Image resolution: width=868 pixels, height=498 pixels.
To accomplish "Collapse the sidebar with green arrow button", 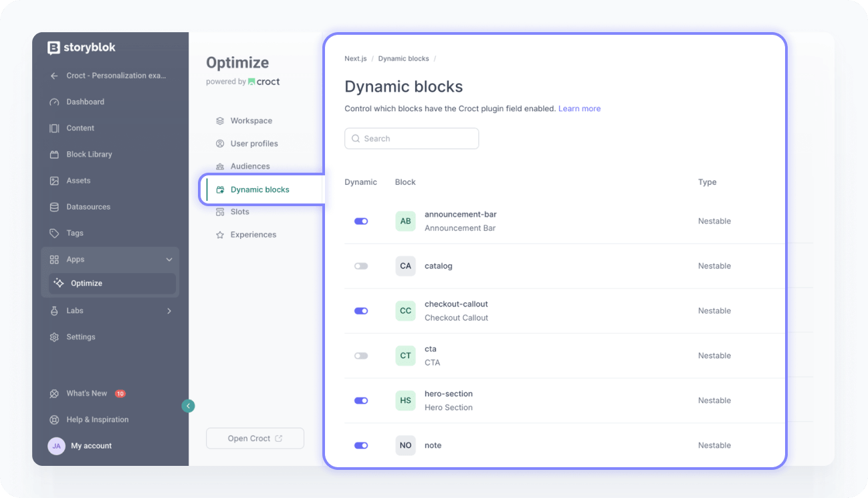I will click(189, 406).
